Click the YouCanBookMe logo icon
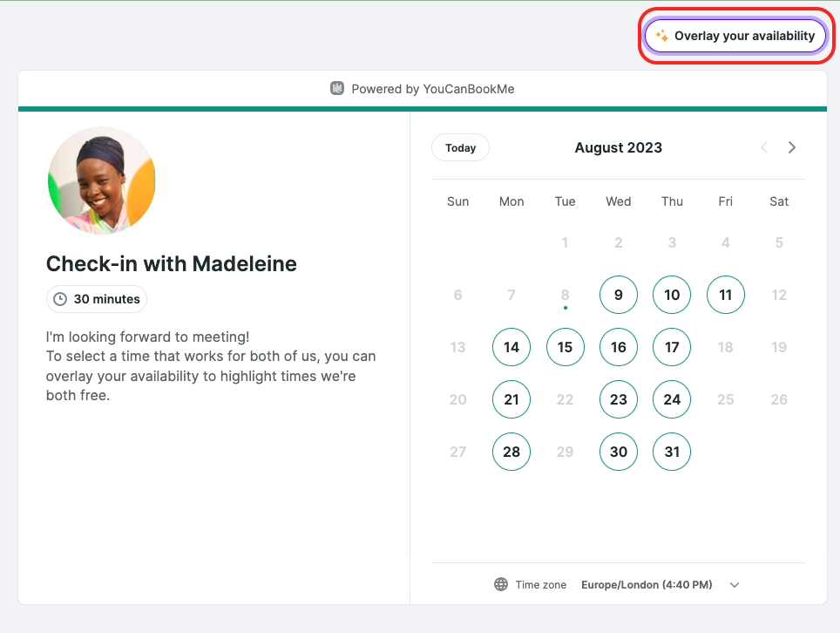840x633 pixels. pos(337,88)
